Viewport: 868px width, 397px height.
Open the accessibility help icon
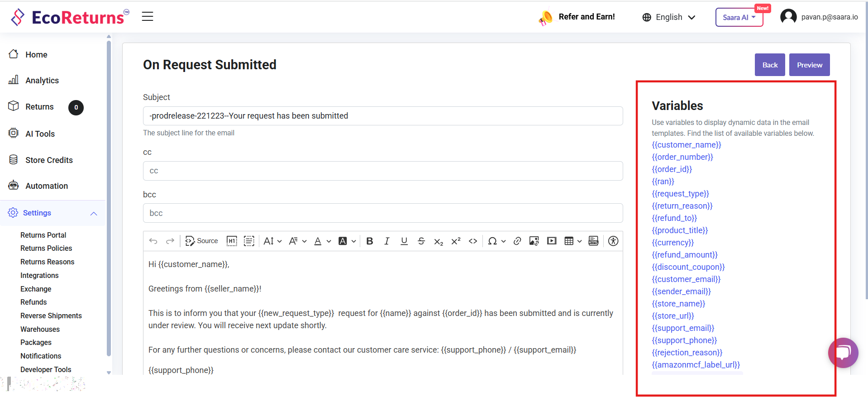click(x=613, y=241)
